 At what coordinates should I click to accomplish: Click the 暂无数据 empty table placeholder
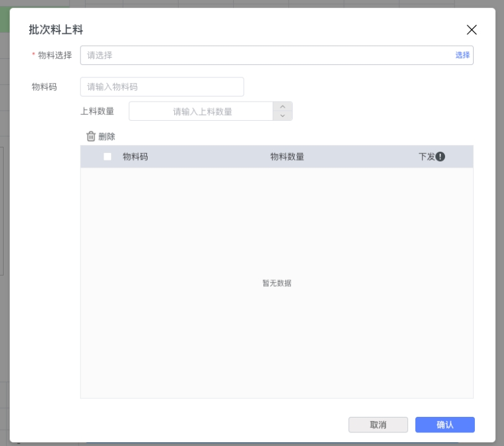[x=276, y=283]
